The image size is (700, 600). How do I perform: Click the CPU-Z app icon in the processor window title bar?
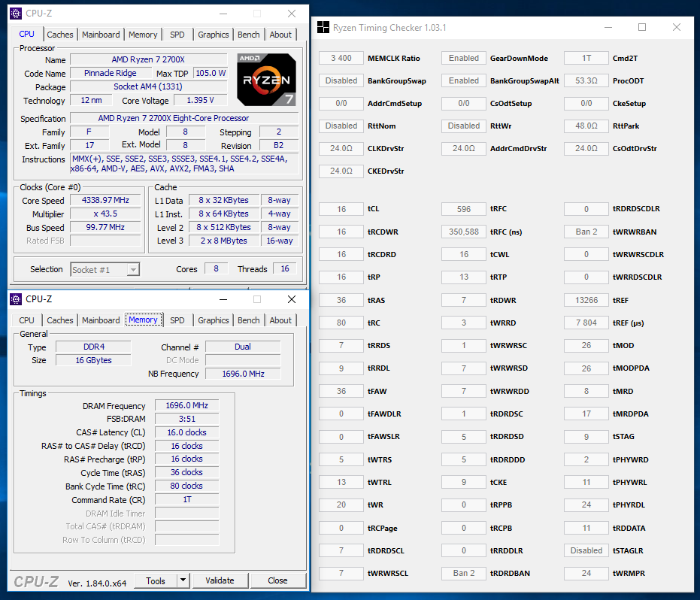[x=16, y=14]
